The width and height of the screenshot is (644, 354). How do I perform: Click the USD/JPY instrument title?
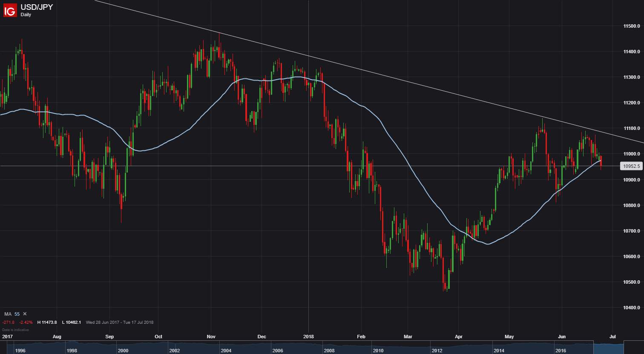[x=37, y=7]
